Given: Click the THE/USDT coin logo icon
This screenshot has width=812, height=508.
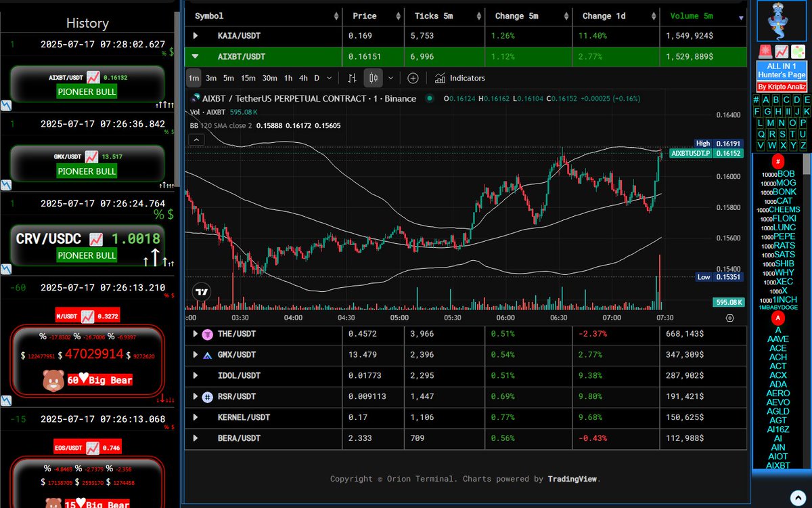Looking at the screenshot, I should click(x=207, y=334).
